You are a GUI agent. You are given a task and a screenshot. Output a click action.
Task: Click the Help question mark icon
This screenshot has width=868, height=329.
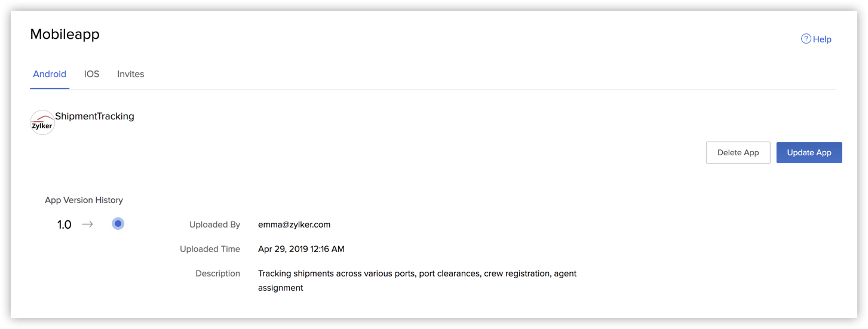click(806, 39)
